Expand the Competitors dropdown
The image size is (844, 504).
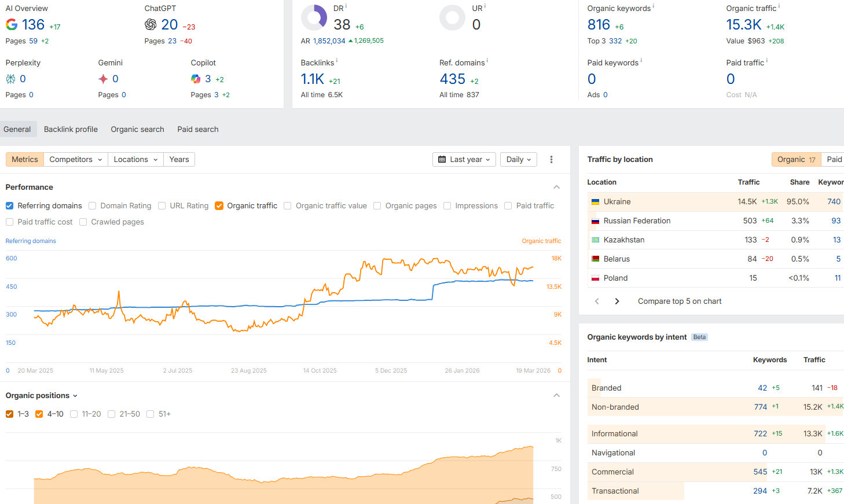click(75, 160)
